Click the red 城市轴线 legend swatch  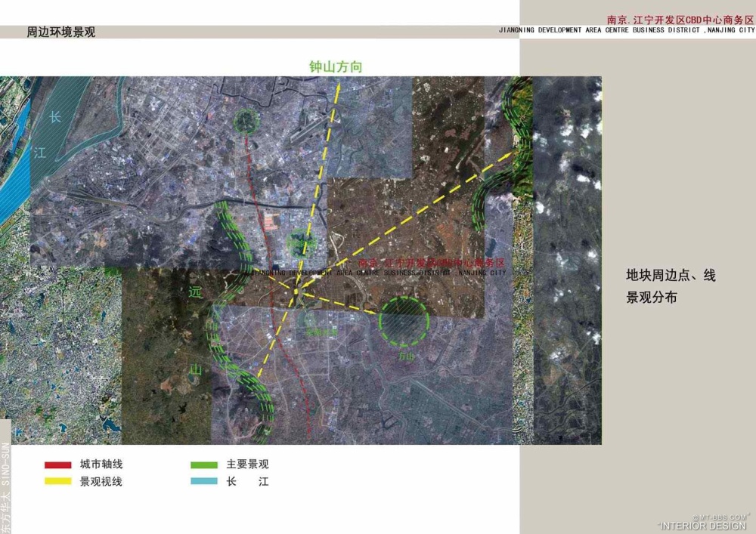click(59, 465)
